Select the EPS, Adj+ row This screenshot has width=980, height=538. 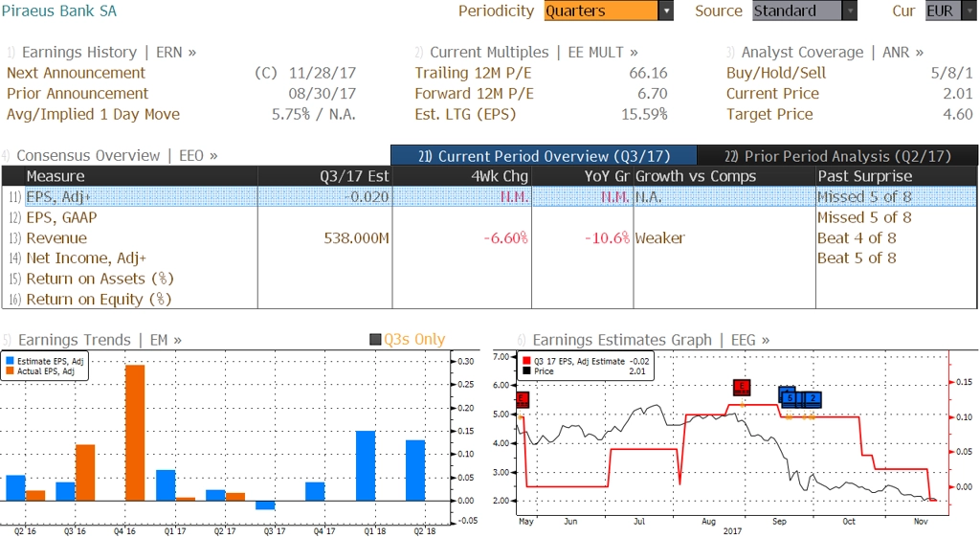489,197
